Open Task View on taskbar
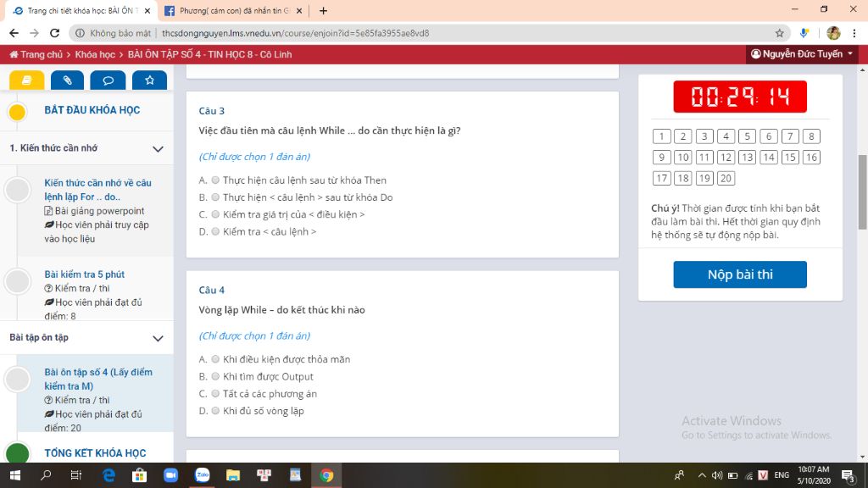This screenshot has width=868, height=488. 76,475
